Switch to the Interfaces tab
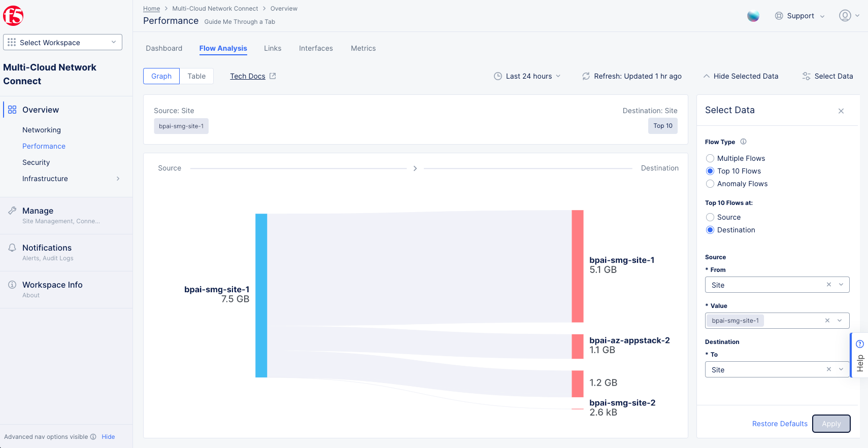 pos(316,48)
